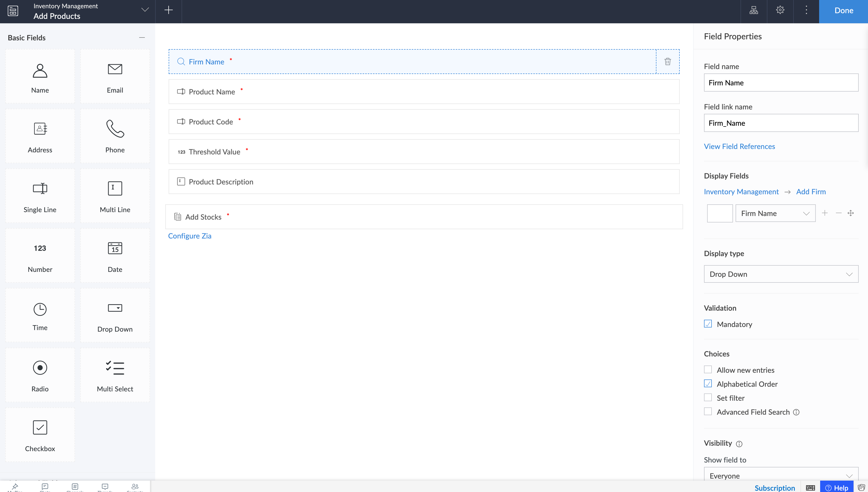Open the View Field References link
868x492 pixels.
739,146
